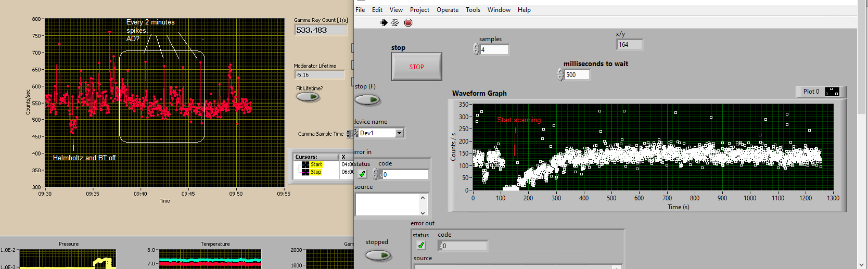Click the Plot 0 legend symbol
This screenshot has width=868, height=269.
click(832, 92)
